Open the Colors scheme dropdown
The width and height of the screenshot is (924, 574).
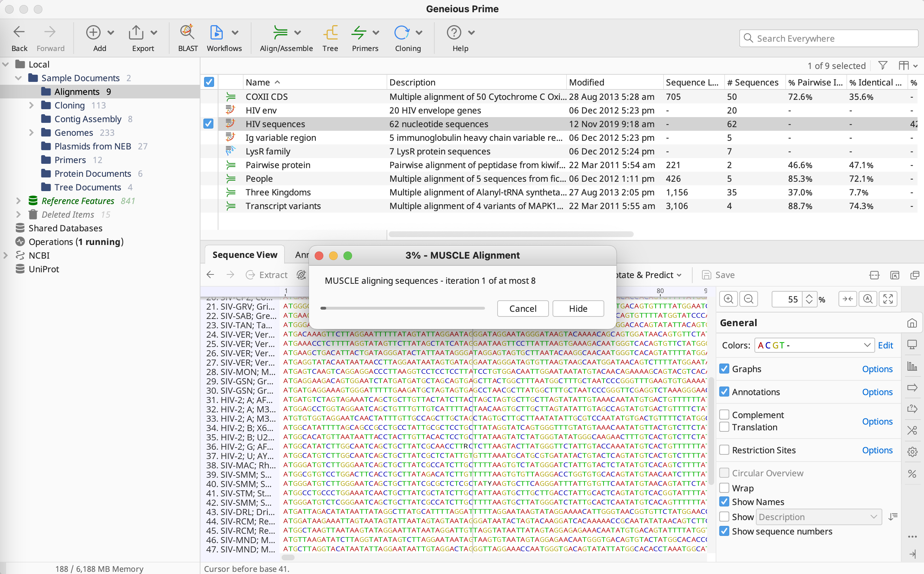tap(814, 345)
